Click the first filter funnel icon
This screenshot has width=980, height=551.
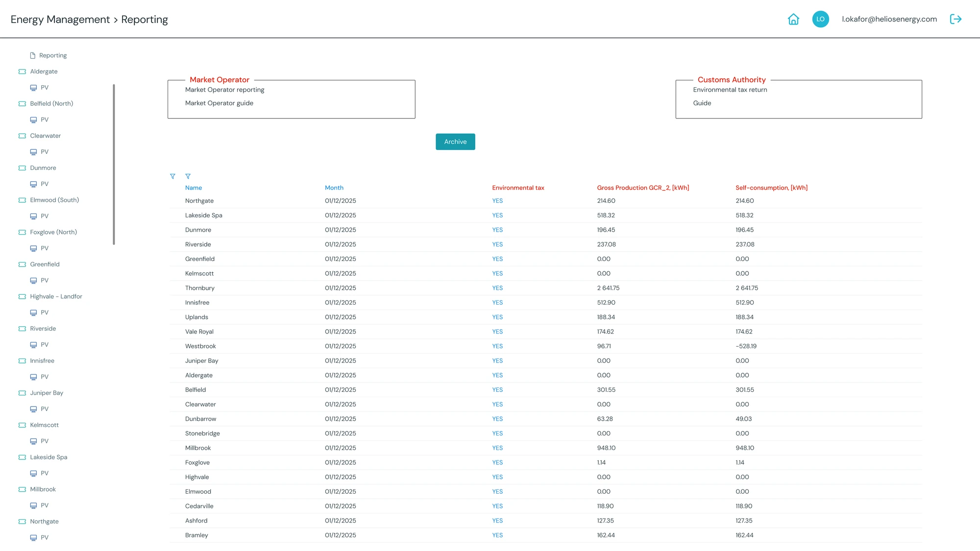point(172,176)
